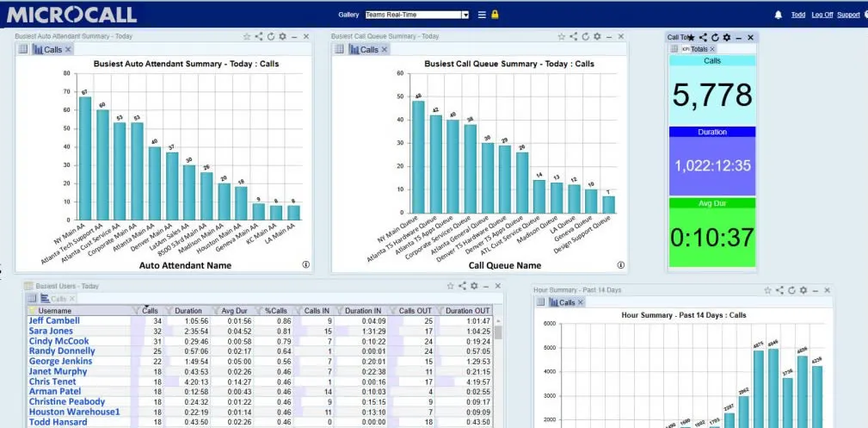The height and width of the screenshot is (428, 868).
Task: Show grid view in Call Queue Summary panel
Action: pyautogui.click(x=339, y=49)
